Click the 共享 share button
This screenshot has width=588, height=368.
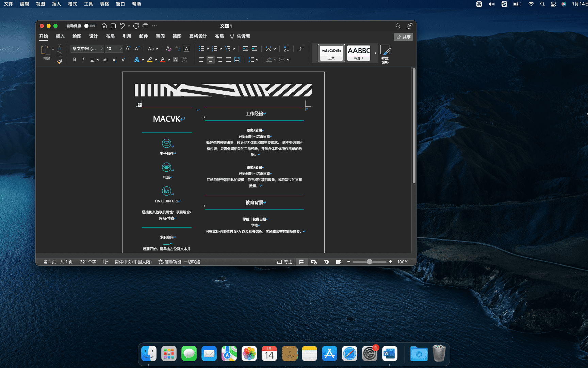(x=403, y=37)
